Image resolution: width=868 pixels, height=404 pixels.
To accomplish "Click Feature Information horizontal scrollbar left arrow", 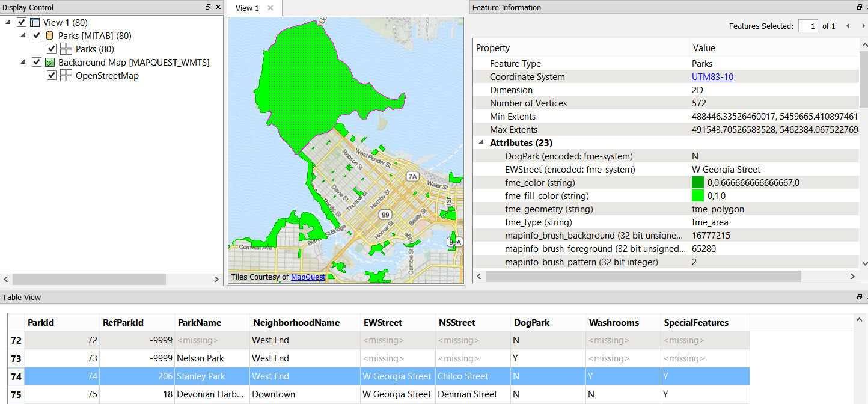I will click(x=478, y=276).
